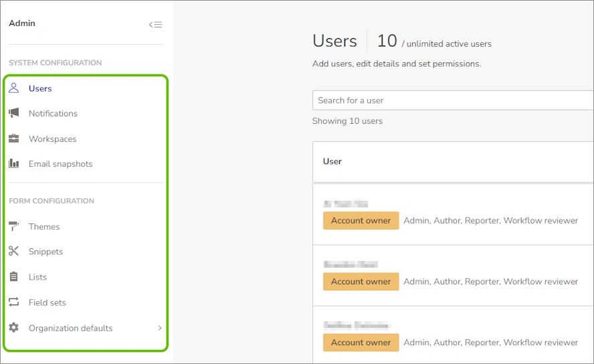Click the Notifications megaphone icon
This screenshot has width=594, height=364.
coord(13,113)
